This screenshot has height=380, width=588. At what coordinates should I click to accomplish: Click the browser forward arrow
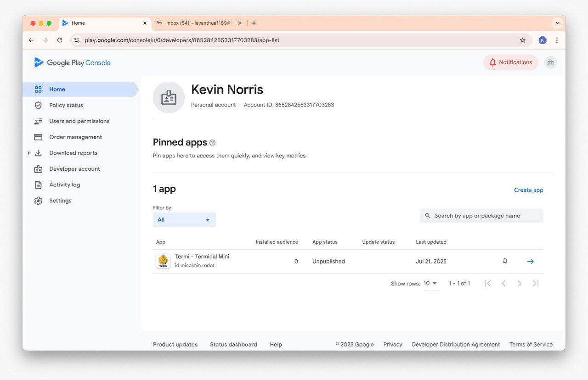(45, 40)
